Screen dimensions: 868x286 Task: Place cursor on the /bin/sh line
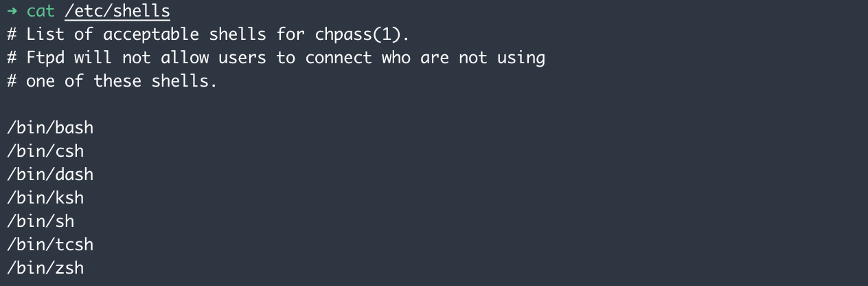41,221
